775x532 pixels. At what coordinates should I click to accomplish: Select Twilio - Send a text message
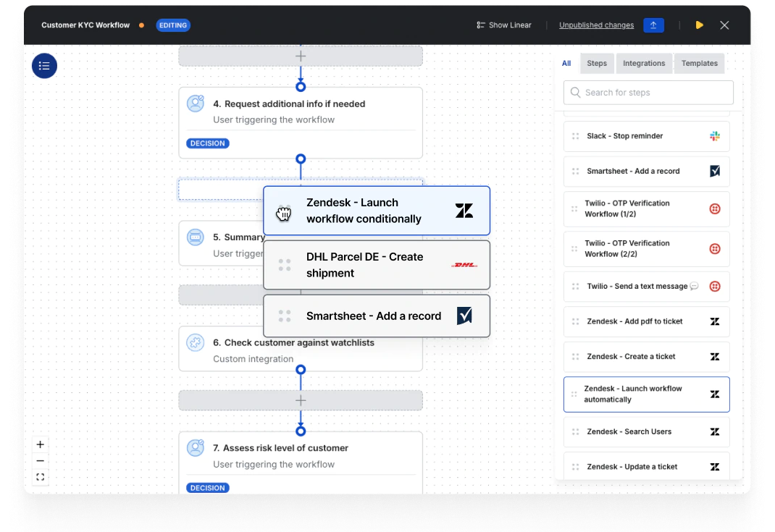646,287
